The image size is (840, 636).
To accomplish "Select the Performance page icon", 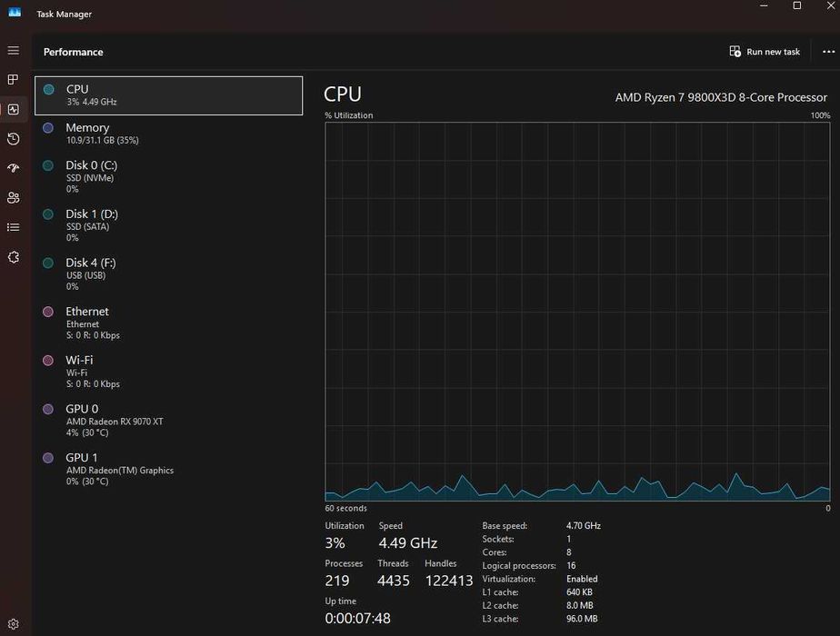I will click(x=14, y=109).
